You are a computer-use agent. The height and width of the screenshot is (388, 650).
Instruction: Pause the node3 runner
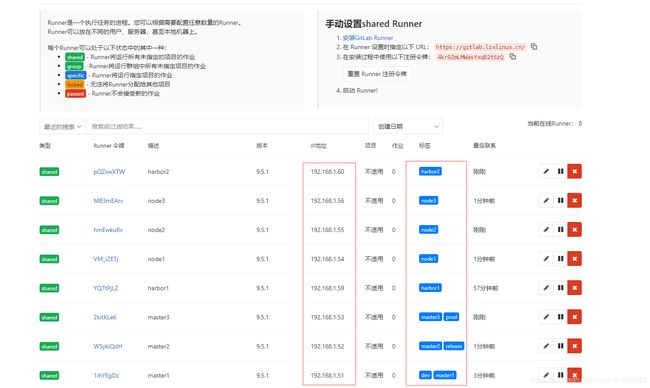click(560, 200)
